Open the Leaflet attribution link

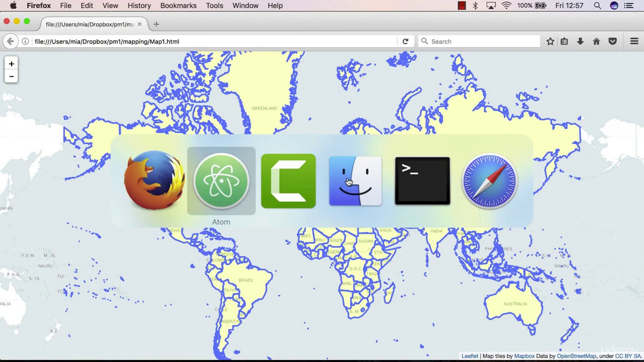(x=470, y=356)
